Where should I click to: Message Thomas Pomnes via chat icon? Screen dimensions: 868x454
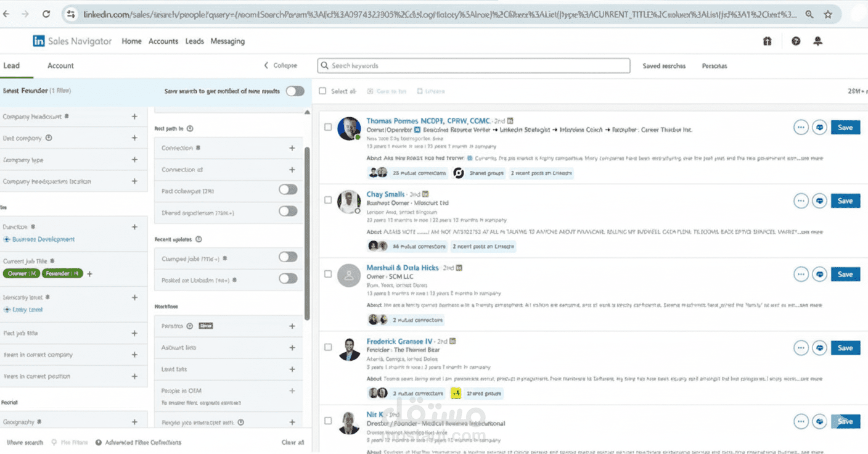point(819,128)
